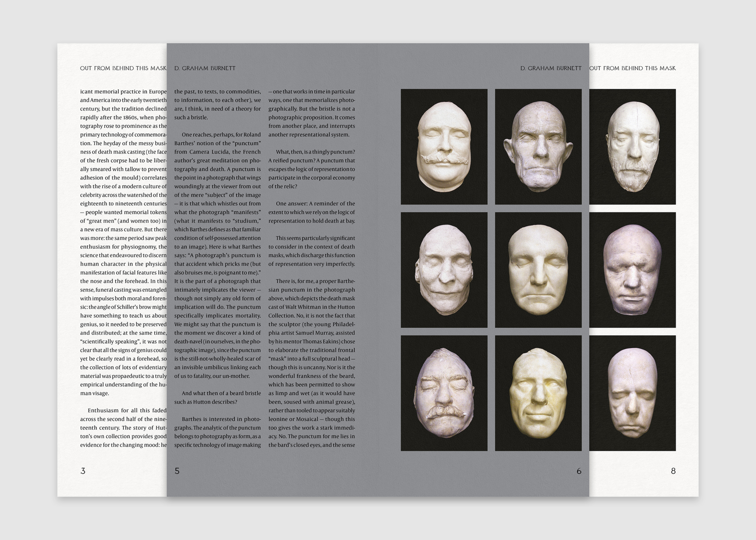Click the line "One answer: A reminder of the"
This screenshot has height=540, width=756.
pyautogui.click(x=316, y=204)
